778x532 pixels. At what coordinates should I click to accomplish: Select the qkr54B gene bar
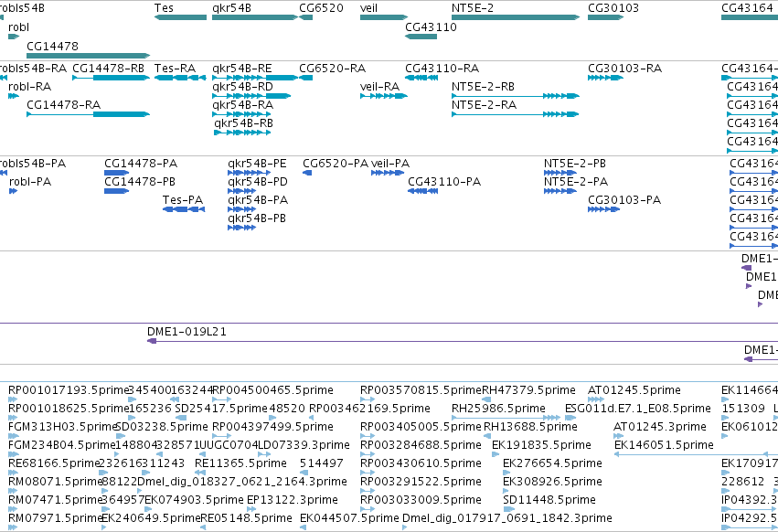(x=254, y=17)
